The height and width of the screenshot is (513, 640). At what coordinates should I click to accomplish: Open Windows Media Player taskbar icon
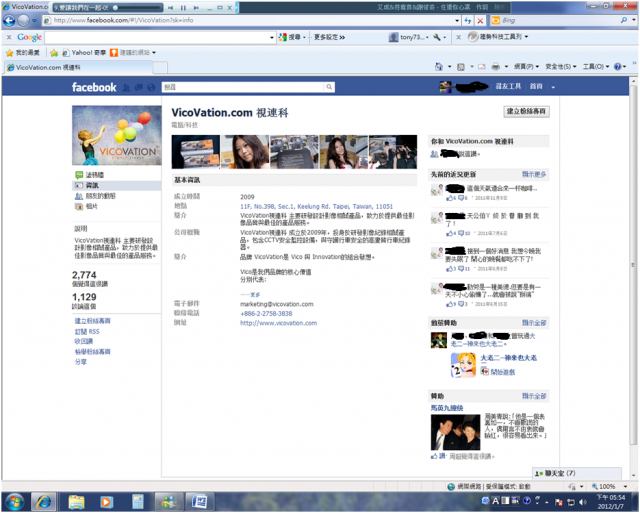tap(107, 502)
